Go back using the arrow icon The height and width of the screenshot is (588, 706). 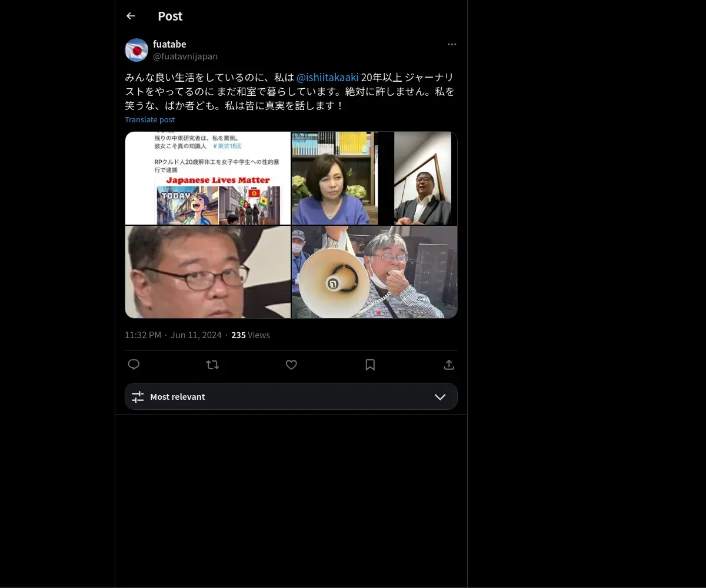tap(131, 16)
